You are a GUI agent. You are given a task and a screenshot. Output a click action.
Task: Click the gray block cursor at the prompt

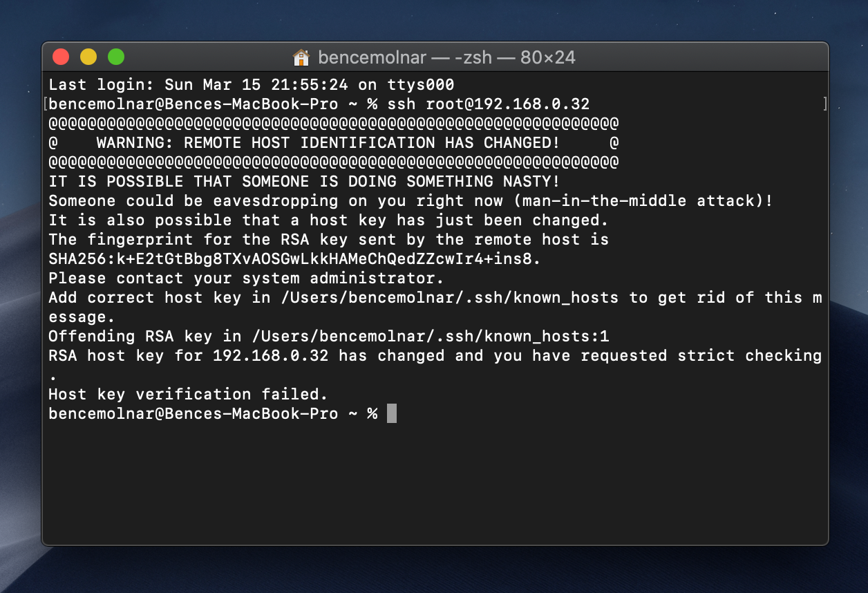[392, 414]
